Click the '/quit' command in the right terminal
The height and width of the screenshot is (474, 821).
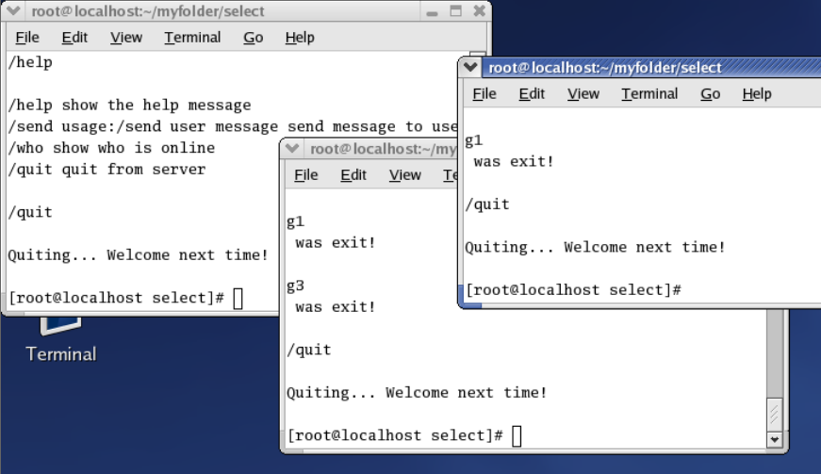pos(487,204)
